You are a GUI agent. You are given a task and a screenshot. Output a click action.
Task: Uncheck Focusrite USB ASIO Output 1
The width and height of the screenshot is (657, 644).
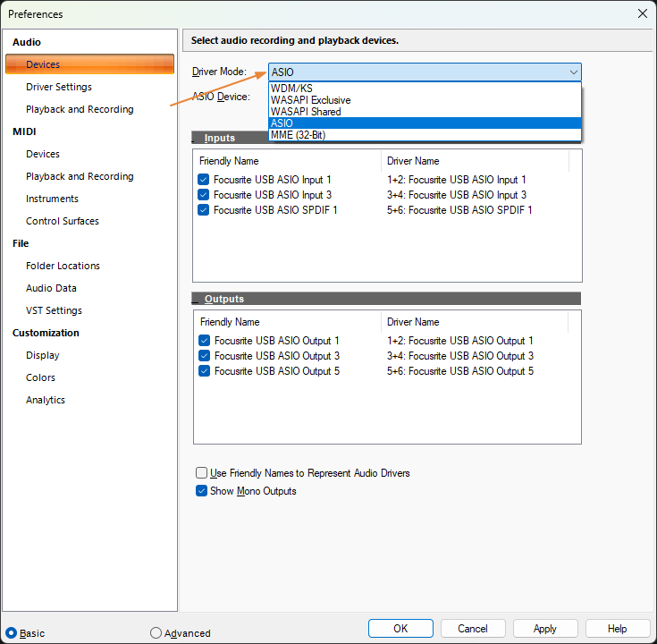point(204,341)
